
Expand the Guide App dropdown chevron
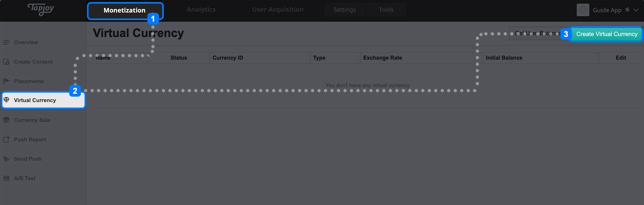(636, 10)
